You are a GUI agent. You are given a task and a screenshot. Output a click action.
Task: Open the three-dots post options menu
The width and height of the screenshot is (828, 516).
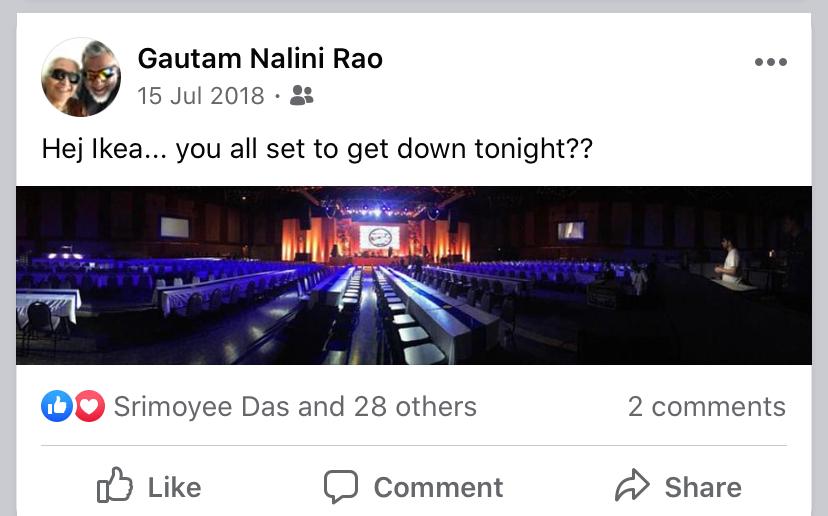coord(770,62)
